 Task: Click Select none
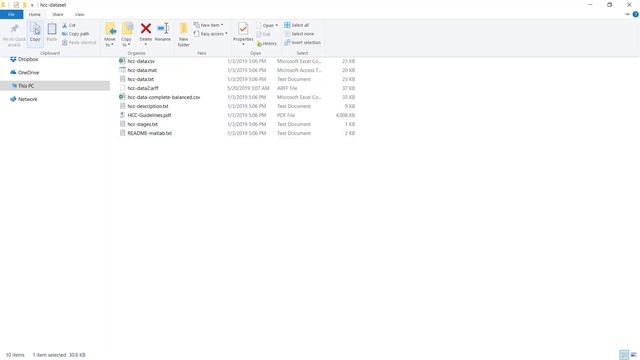pyautogui.click(x=299, y=34)
